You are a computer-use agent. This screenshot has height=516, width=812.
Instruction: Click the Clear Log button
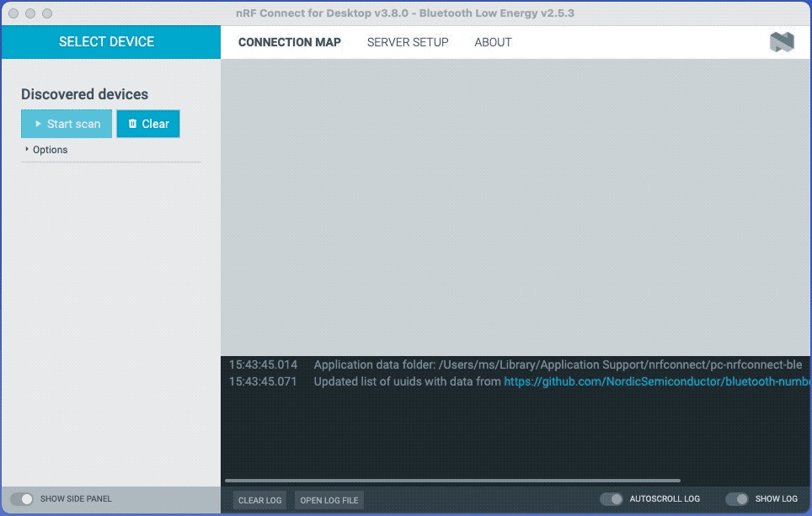pyautogui.click(x=259, y=501)
